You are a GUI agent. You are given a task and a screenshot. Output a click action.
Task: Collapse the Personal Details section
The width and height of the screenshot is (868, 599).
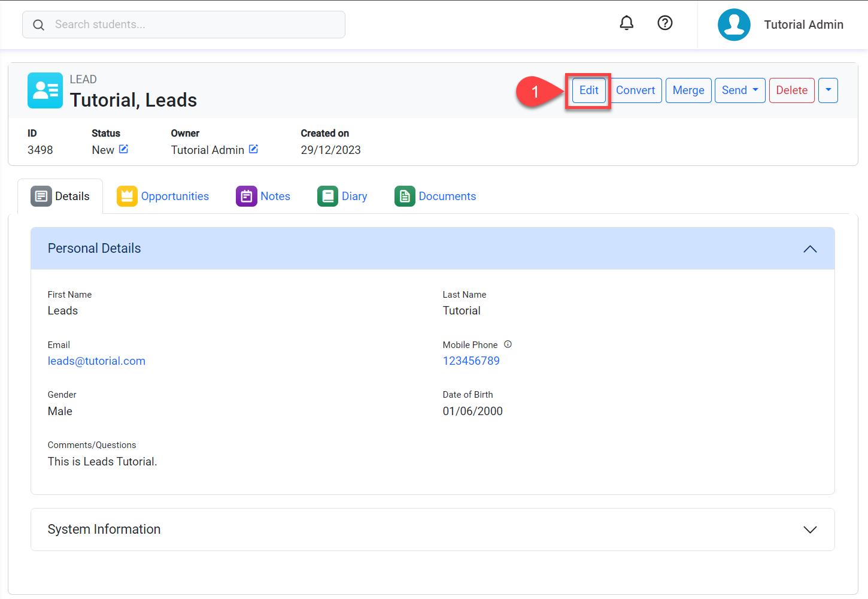coord(809,249)
